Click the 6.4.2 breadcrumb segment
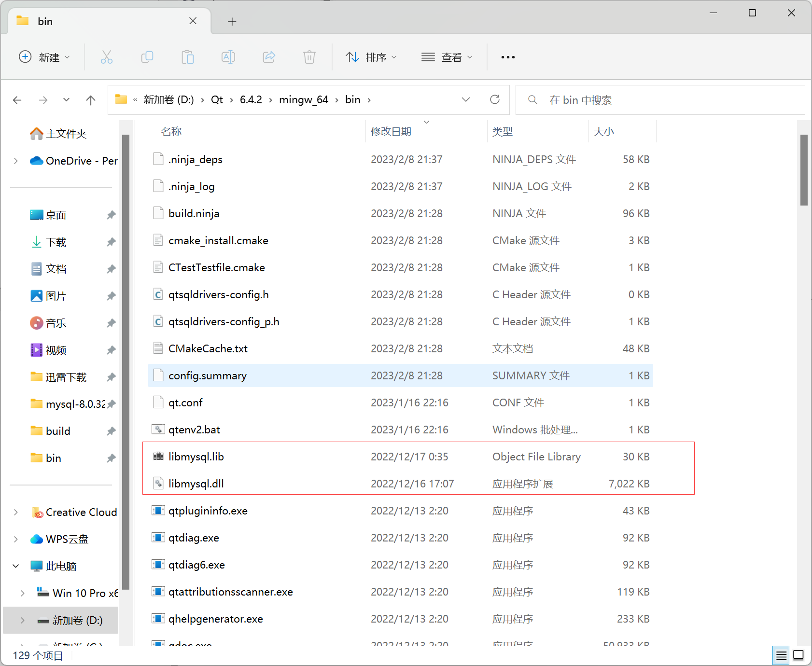Viewport: 812px width, 666px height. click(x=251, y=99)
